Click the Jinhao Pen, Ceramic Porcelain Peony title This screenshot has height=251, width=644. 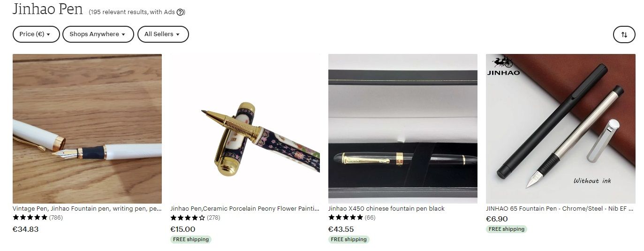click(245, 208)
